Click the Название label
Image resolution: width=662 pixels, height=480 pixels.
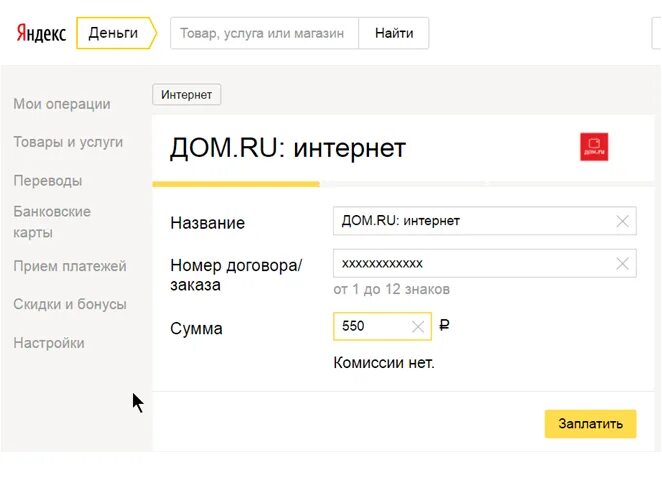pos(207,222)
